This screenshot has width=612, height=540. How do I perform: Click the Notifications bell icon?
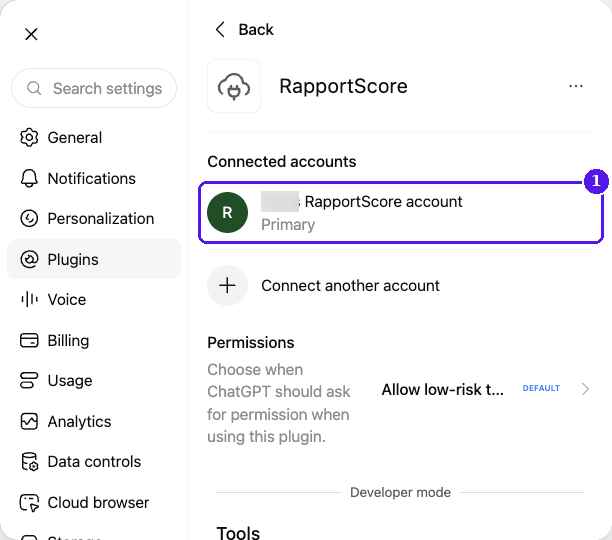click(29, 178)
